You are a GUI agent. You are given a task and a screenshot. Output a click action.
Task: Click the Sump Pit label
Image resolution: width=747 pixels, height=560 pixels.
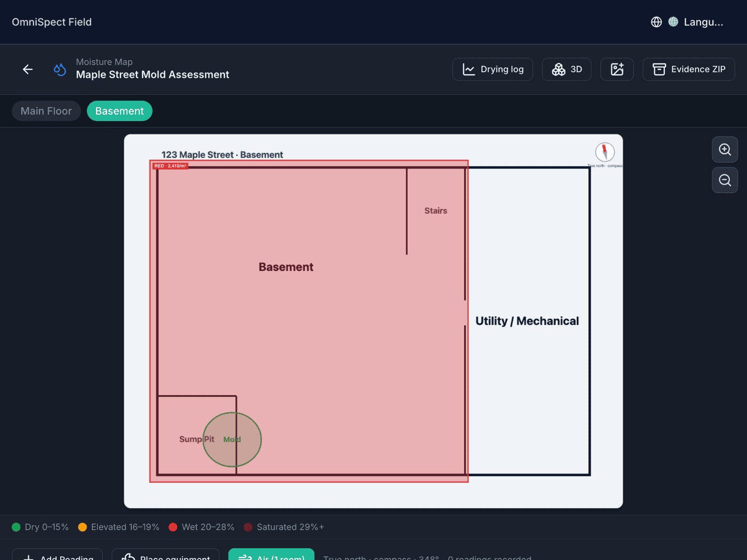click(x=197, y=439)
